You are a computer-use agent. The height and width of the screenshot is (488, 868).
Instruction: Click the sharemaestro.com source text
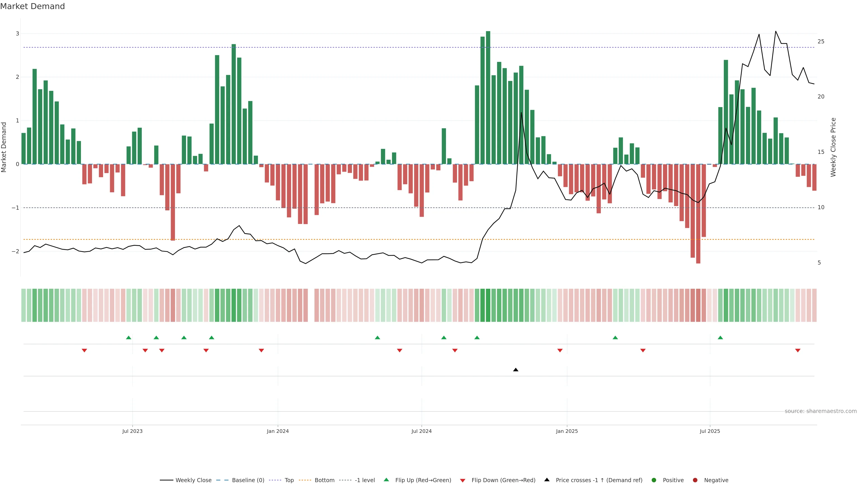pos(821,411)
